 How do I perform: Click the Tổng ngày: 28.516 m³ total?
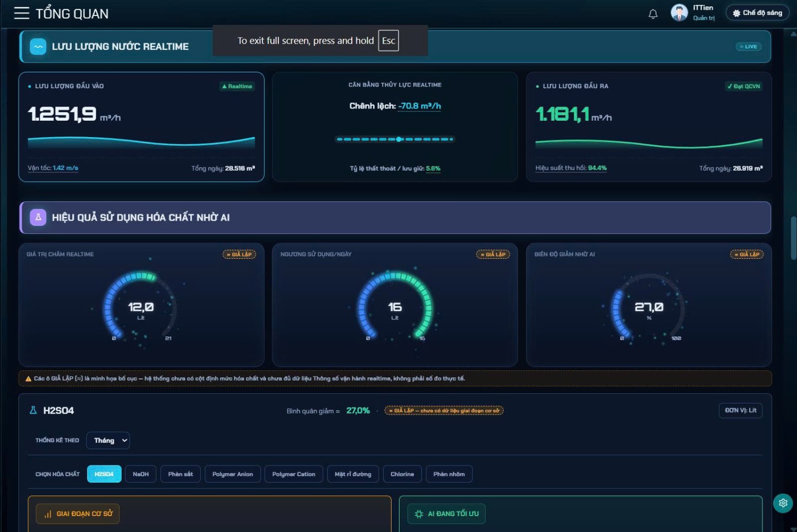(223, 168)
